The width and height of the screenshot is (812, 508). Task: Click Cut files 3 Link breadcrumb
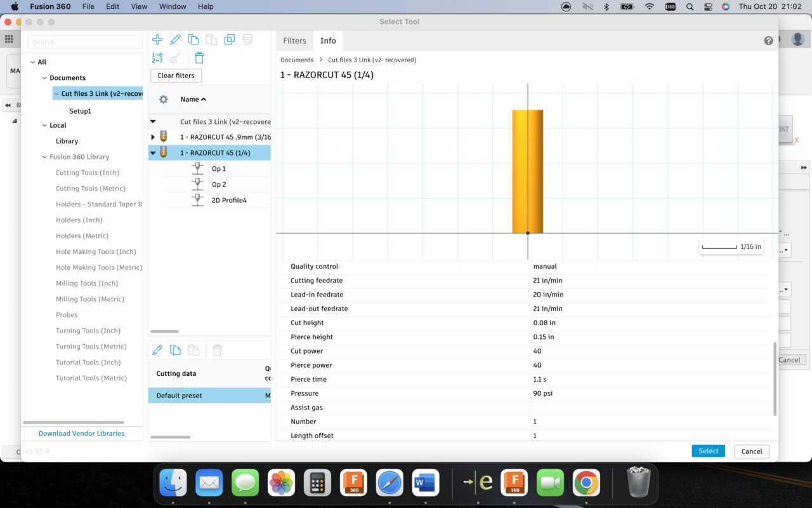point(372,60)
